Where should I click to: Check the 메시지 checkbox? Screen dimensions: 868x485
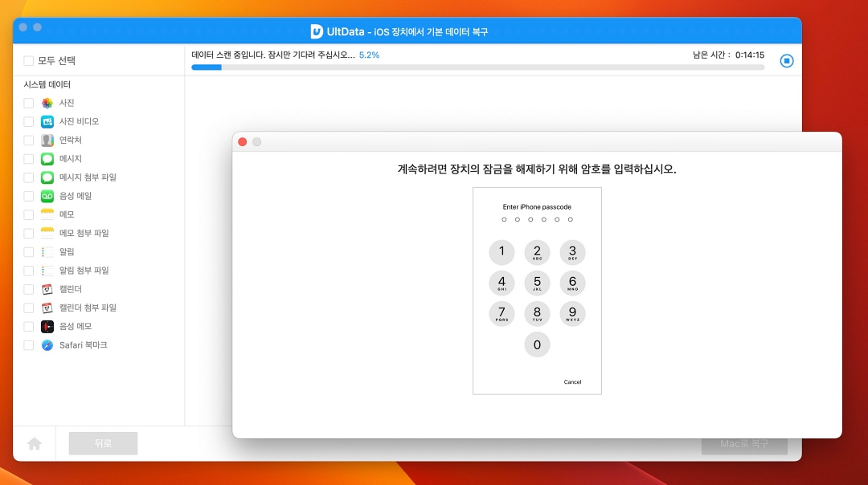coord(29,159)
